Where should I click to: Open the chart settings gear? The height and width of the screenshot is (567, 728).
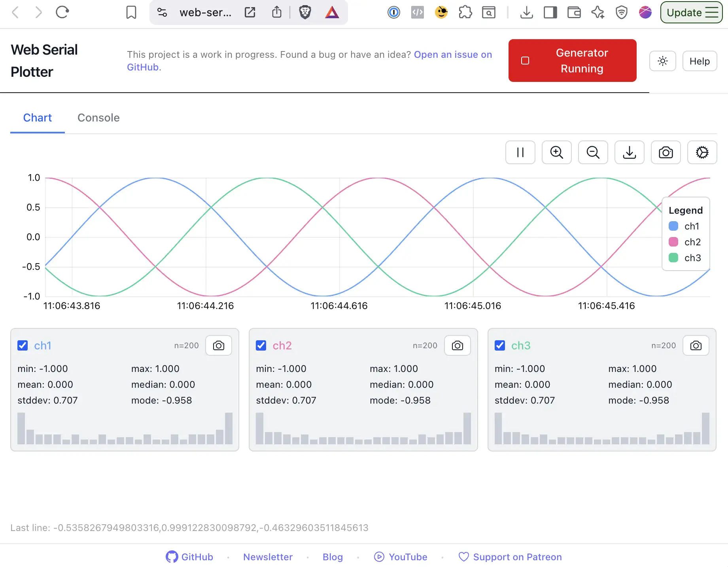702,152
